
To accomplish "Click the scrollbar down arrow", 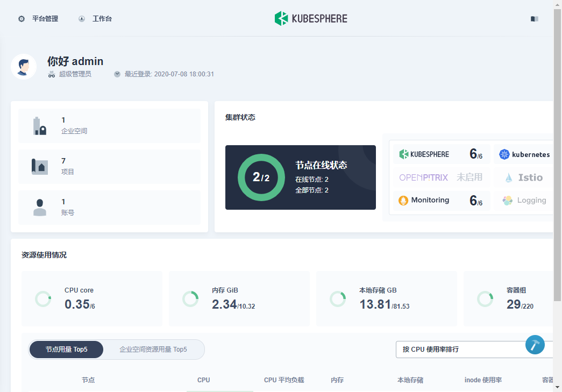I will [557, 387].
